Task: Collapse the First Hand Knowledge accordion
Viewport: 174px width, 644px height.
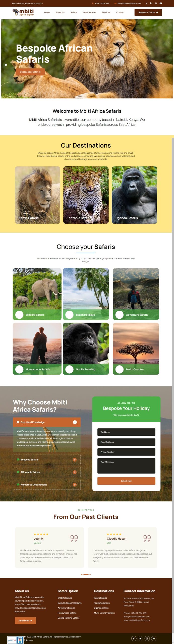Action: point(75,422)
